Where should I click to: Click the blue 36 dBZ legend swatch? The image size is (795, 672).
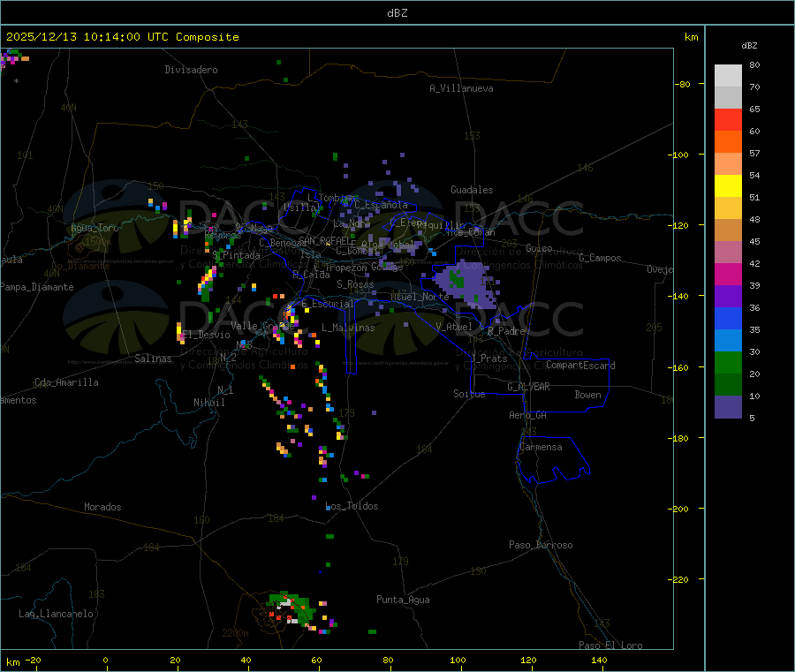(728, 318)
